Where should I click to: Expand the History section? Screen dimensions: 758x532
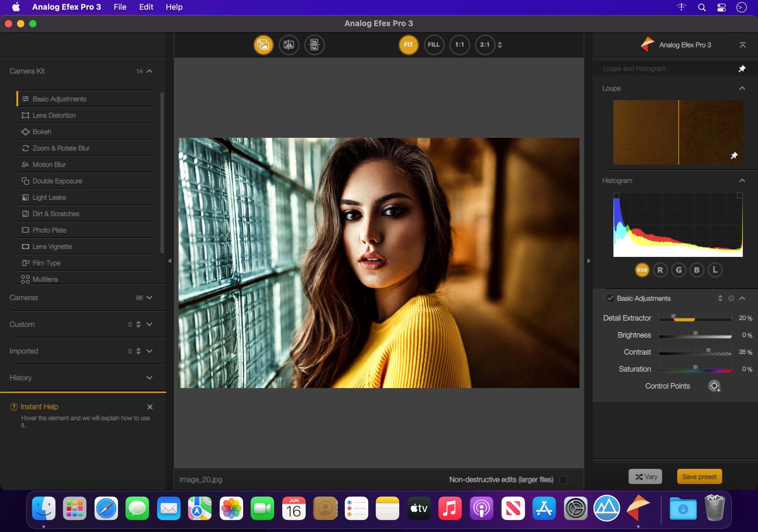click(x=149, y=377)
